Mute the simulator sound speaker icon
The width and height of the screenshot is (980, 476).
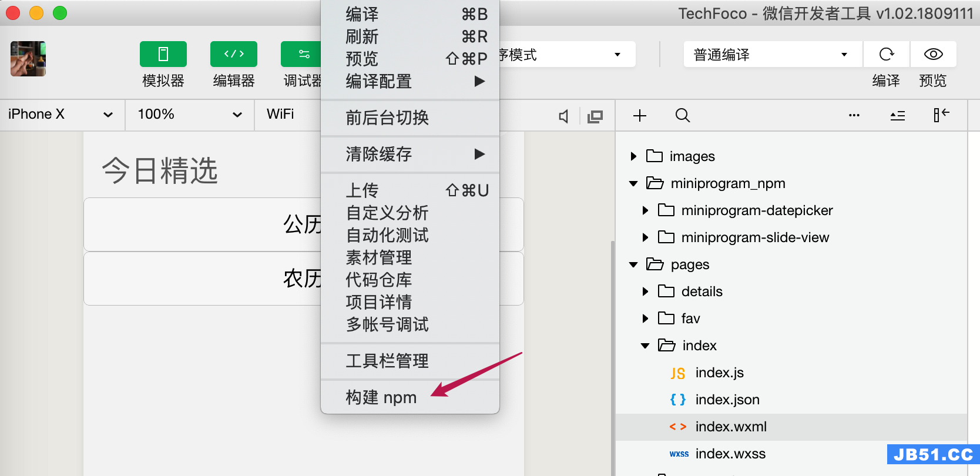(x=563, y=116)
